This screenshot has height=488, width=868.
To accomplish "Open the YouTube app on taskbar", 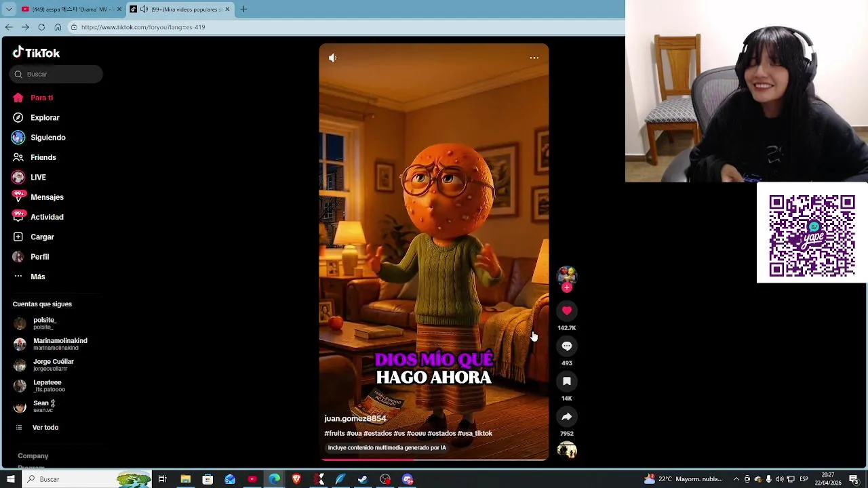I will tap(252, 479).
